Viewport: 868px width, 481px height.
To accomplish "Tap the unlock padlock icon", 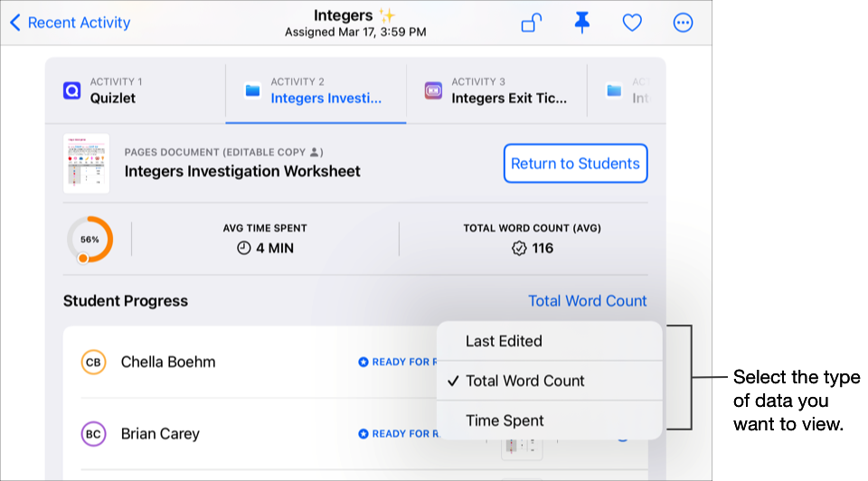I will click(x=532, y=23).
